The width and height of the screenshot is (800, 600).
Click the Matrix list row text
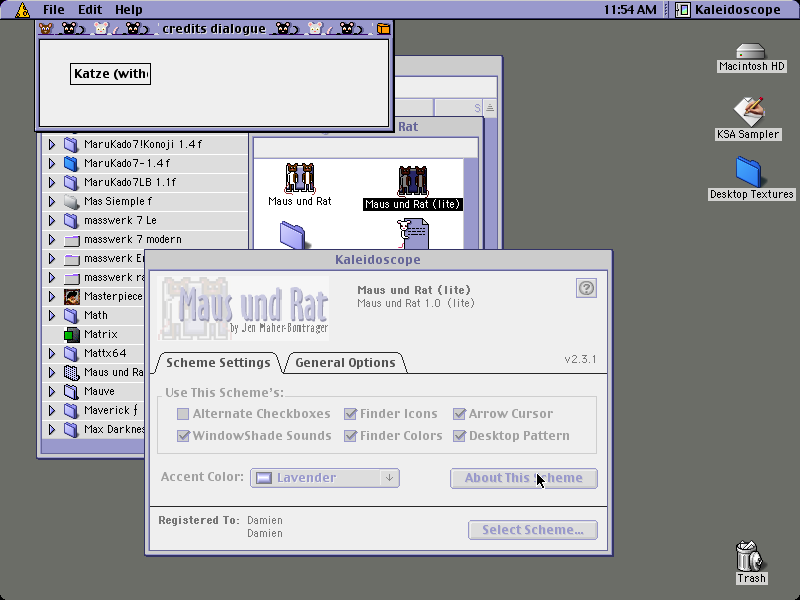coord(101,335)
